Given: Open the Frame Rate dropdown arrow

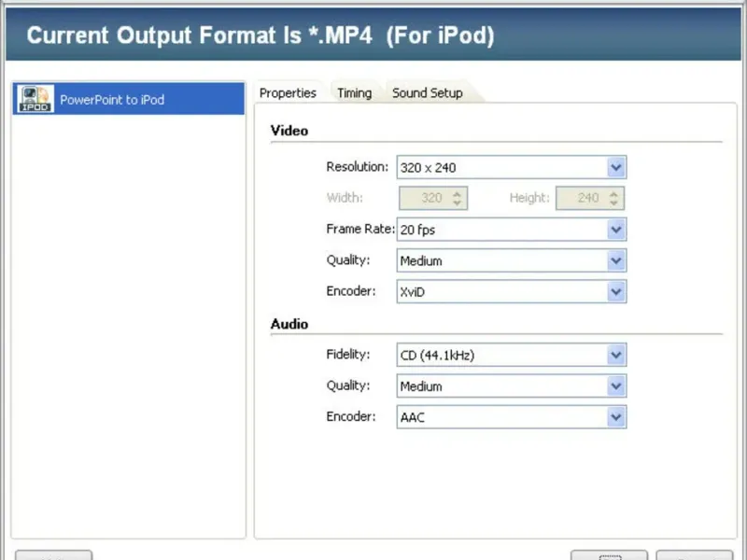Looking at the screenshot, I should [x=616, y=230].
